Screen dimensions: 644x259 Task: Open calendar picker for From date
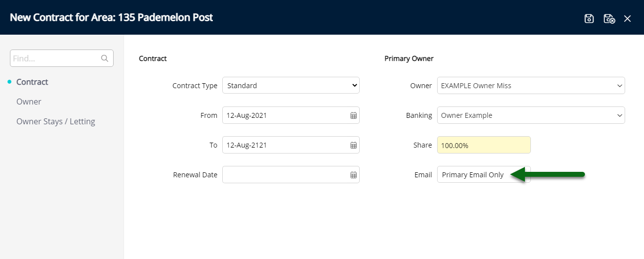pyautogui.click(x=354, y=115)
